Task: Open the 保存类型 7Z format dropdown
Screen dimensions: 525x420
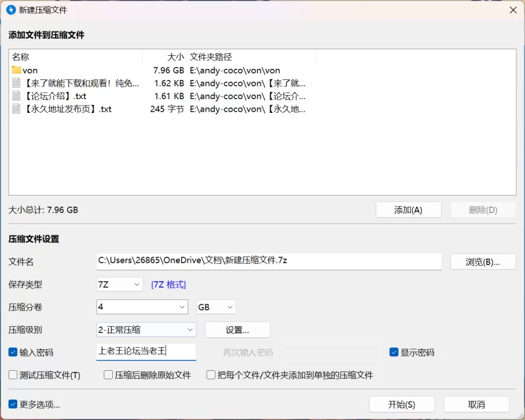Action: pos(119,284)
